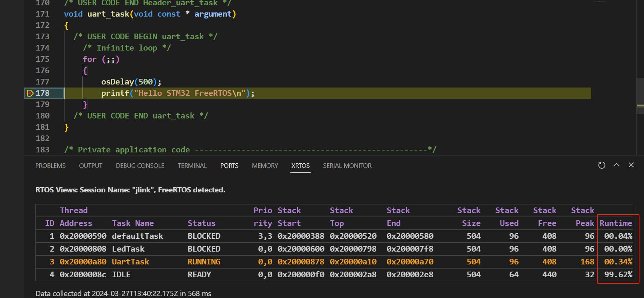Click address 0x20000808 in the table
644x298 pixels.
[x=83, y=249]
